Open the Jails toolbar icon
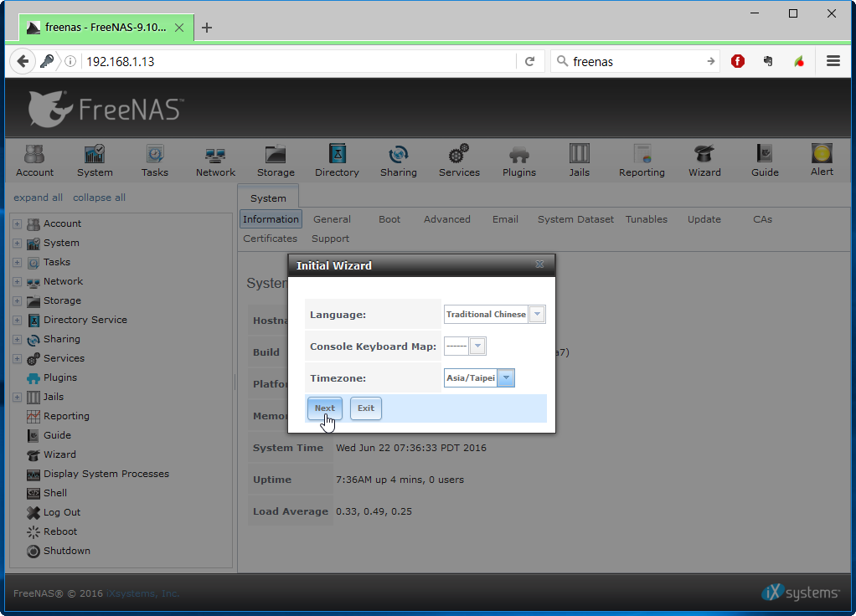 coord(580,161)
